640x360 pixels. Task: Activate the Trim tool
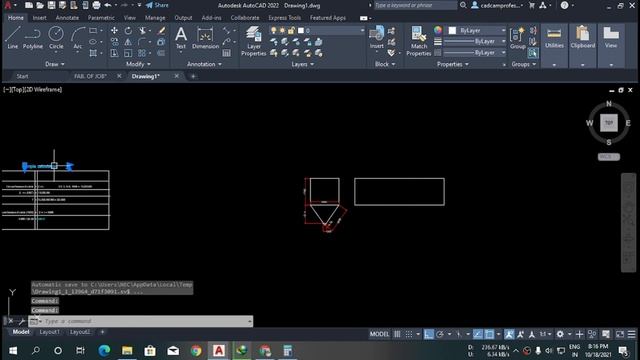142,31
